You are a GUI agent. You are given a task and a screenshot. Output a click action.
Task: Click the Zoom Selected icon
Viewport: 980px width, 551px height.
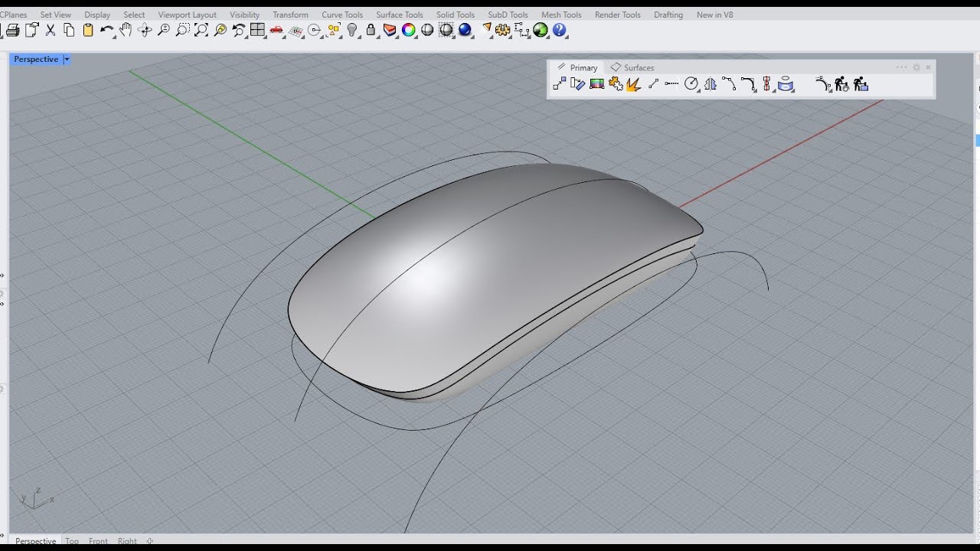pyautogui.click(x=220, y=31)
